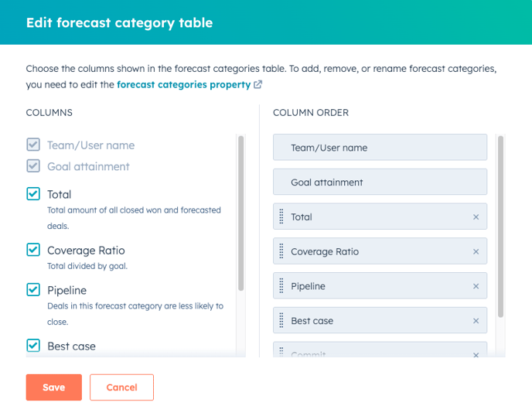Toggle the Pipeline column checkbox
The image size is (532, 416).
[x=33, y=290]
